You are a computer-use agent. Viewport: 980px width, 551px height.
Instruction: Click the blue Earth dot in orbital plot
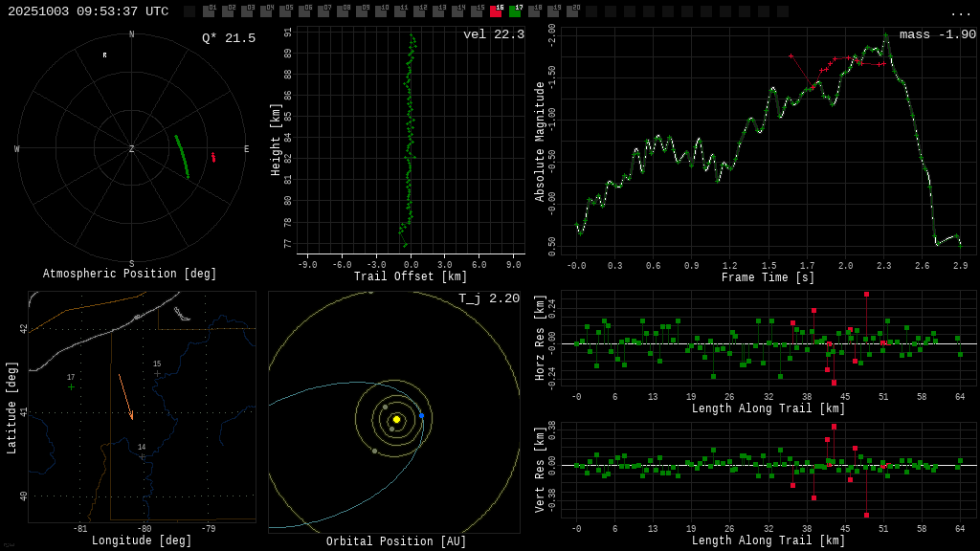(421, 416)
